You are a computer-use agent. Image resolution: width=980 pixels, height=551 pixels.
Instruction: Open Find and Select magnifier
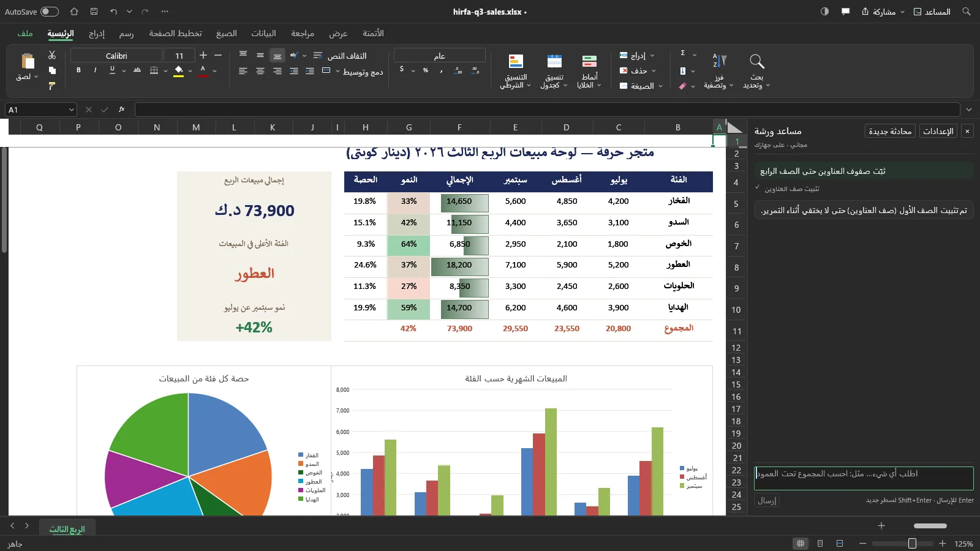coord(757,72)
